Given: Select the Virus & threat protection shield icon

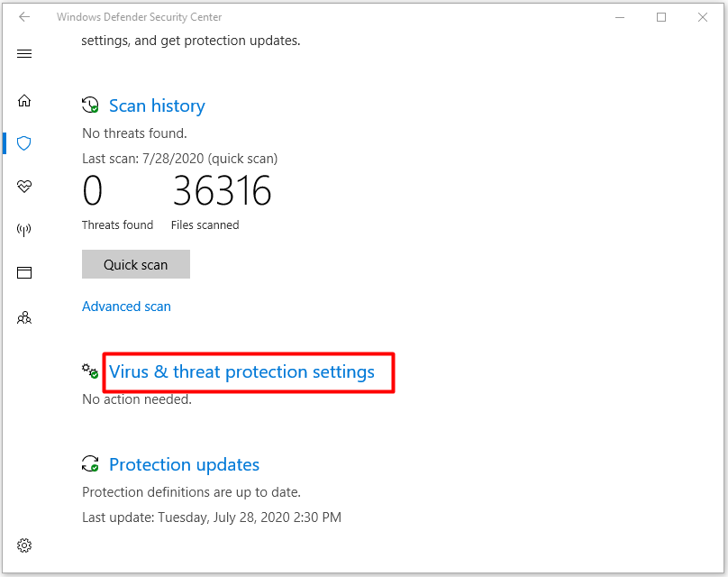Looking at the screenshot, I should [24, 143].
